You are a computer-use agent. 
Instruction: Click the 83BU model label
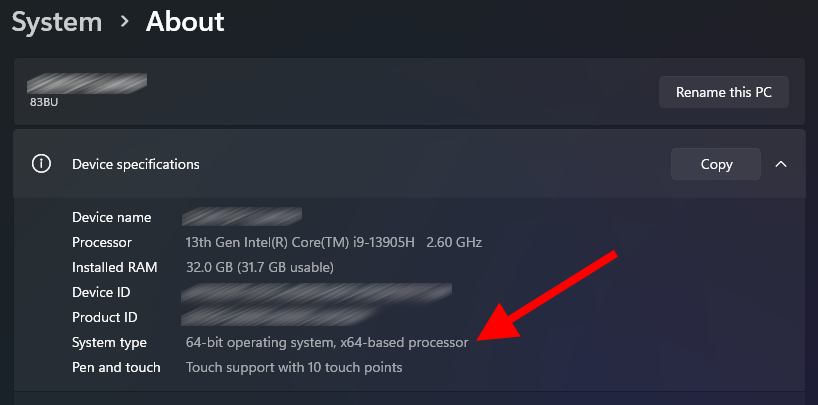(x=44, y=102)
